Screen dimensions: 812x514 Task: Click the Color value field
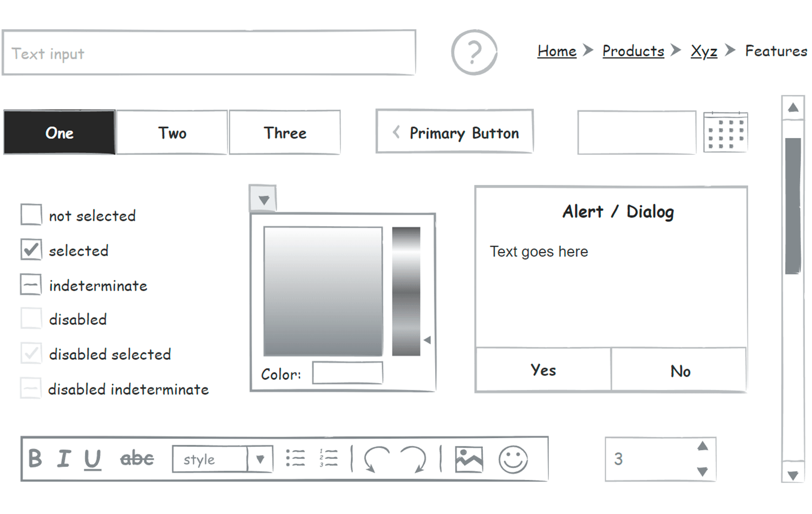click(x=348, y=373)
